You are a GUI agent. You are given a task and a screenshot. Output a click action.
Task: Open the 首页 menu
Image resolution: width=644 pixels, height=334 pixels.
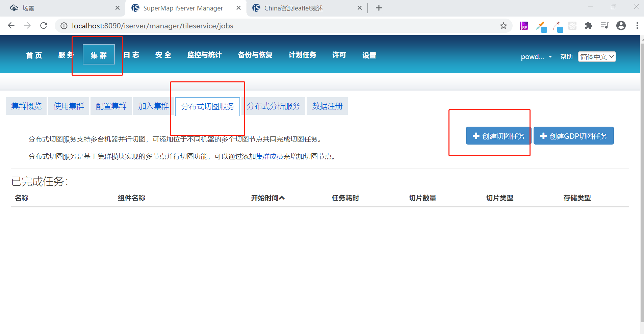tap(34, 55)
